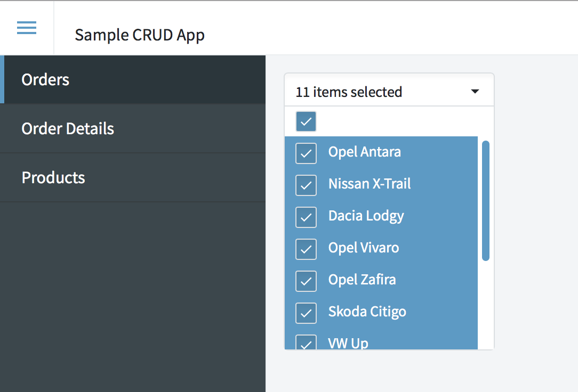578x392 pixels.
Task: Navigate to the Orders section
Action: (45, 79)
